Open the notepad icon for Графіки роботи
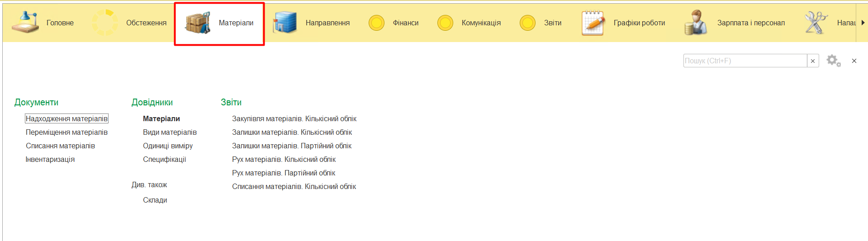This screenshot has width=868, height=241. pos(593,23)
